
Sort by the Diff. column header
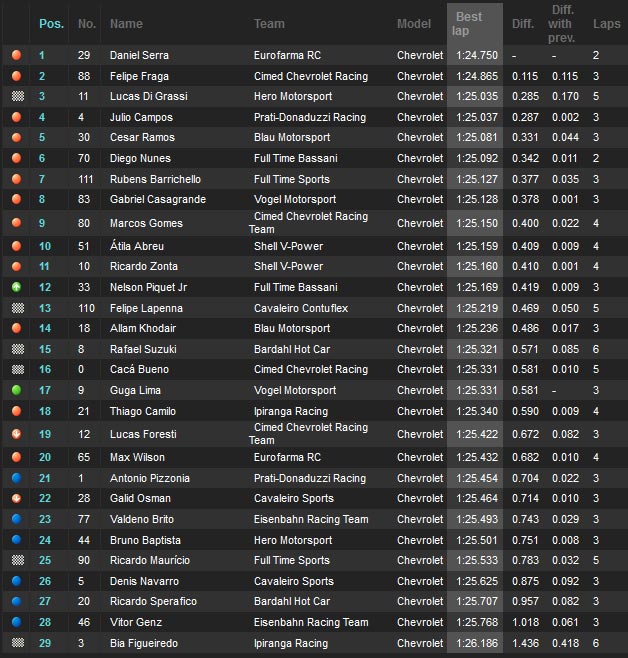tap(523, 24)
